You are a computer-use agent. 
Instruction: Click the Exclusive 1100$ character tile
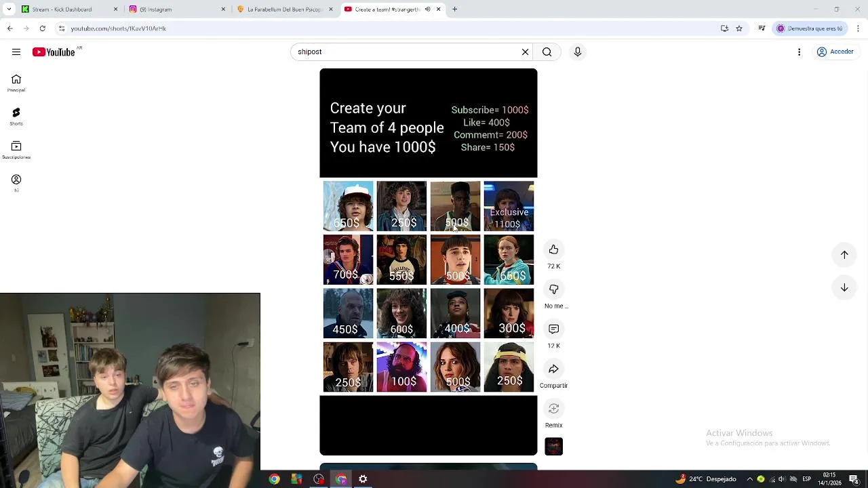click(x=509, y=206)
